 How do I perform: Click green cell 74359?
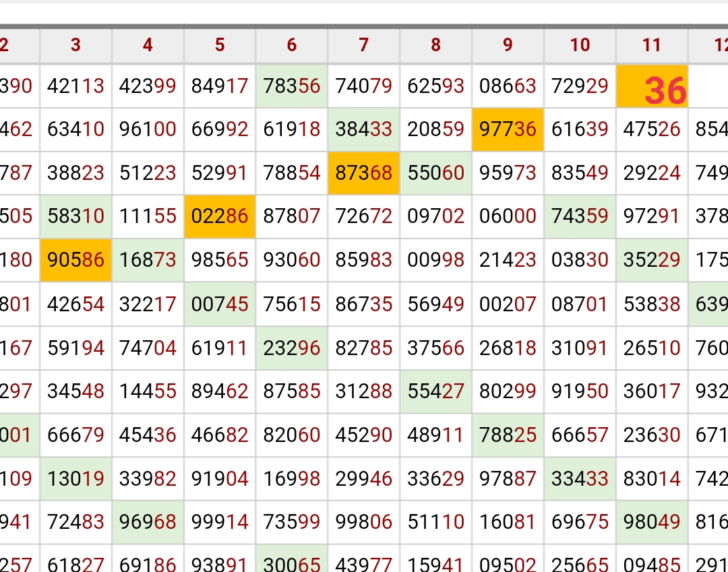tap(580, 216)
